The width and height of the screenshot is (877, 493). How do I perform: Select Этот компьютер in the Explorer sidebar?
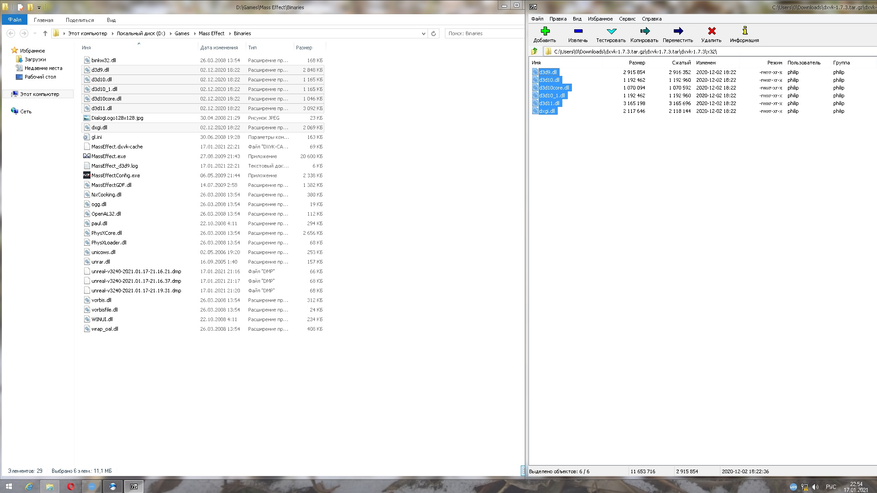pos(39,94)
